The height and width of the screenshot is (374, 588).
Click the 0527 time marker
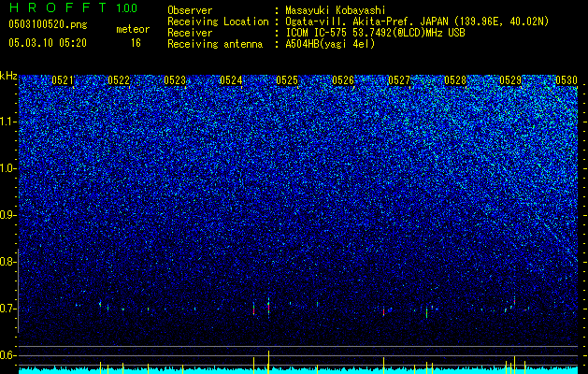[399, 80]
